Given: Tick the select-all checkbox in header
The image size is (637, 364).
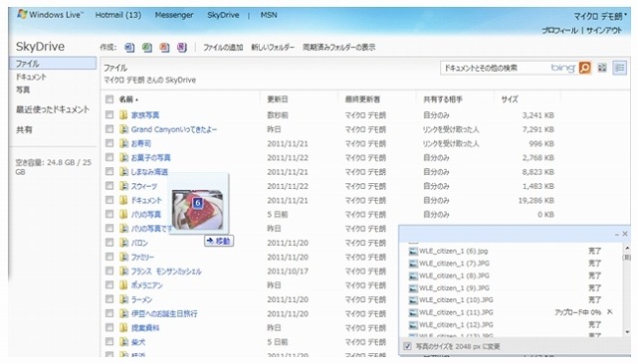Looking at the screenshot, I should (x=109, y=99).
